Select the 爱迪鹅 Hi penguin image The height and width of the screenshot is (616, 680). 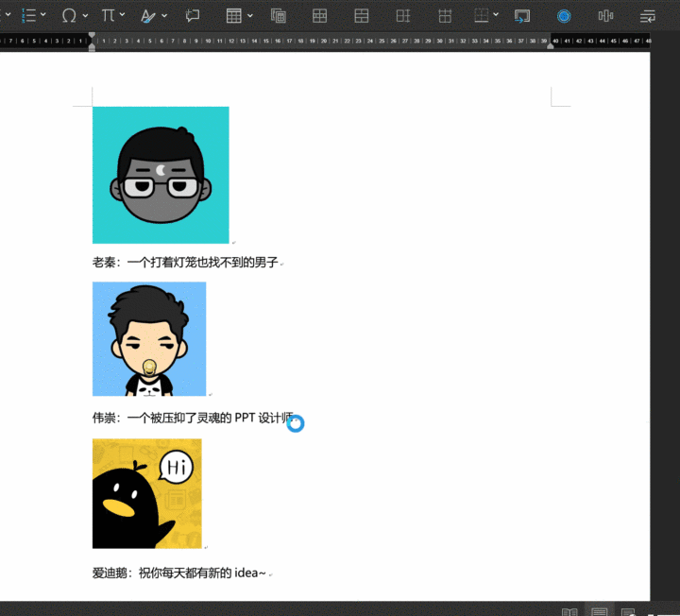[147, 493]
